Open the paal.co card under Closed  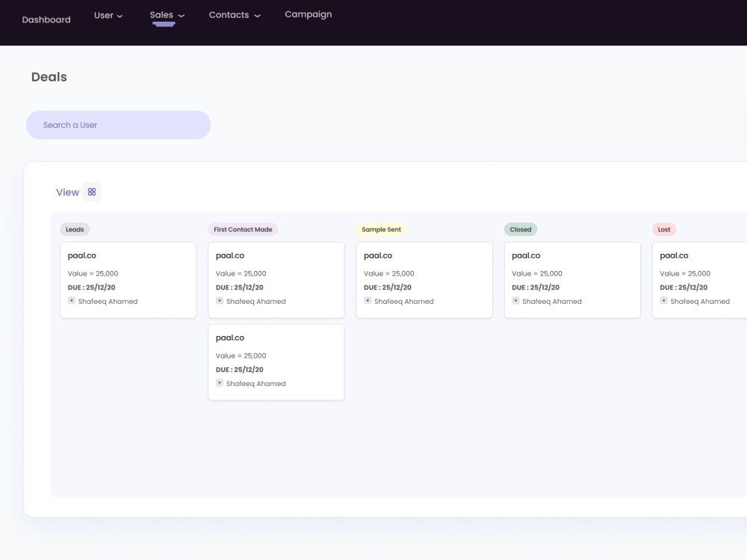pos(572,280)
